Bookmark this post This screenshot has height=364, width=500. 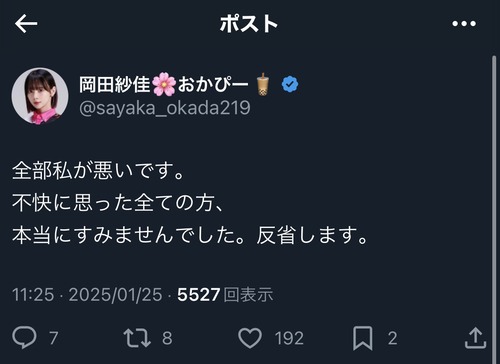363,338
